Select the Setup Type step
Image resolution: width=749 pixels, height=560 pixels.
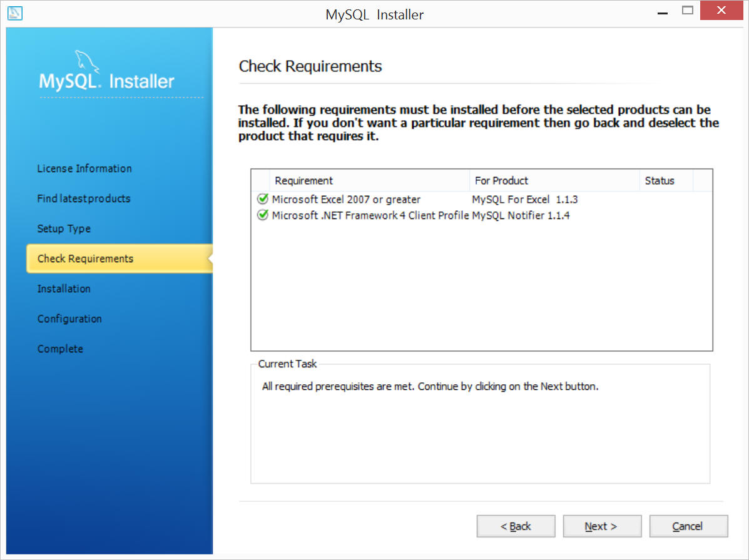pyautogui.click(x=64, y=229)
